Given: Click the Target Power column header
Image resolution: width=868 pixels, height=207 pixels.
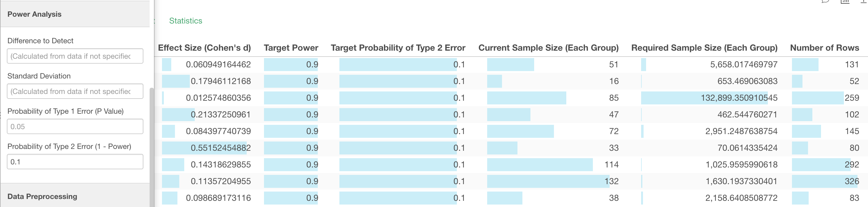Looking at the screenshot, I should pos(291,48).
